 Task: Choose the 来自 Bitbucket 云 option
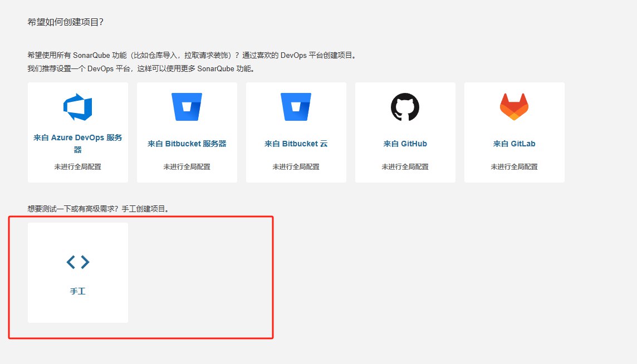click(296, 144)
